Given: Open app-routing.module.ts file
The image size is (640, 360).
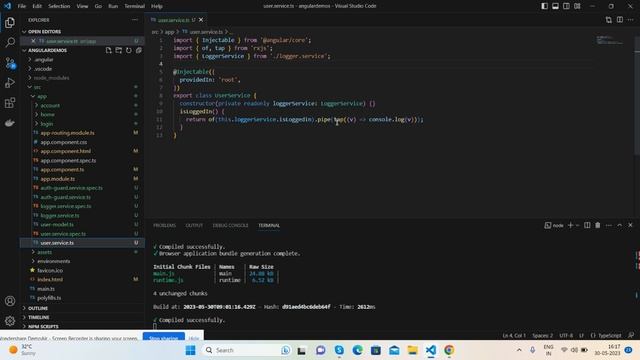Looking at the screenshot, I should point(82,133).
